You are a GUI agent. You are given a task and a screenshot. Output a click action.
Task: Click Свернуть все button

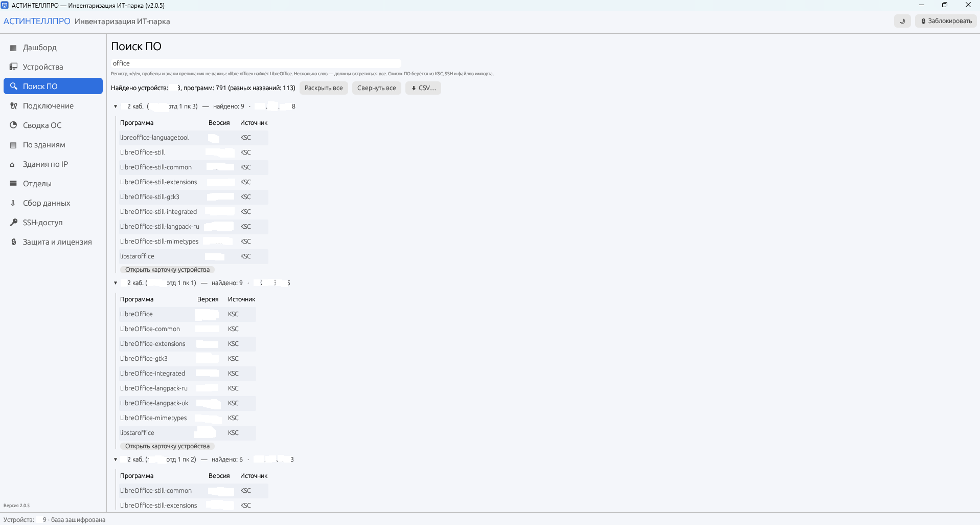pyautogui.click(x=377, y=88)
